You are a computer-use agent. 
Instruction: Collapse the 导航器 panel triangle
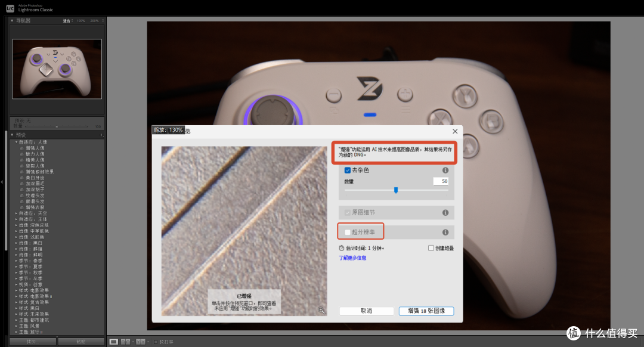[12, 20]
